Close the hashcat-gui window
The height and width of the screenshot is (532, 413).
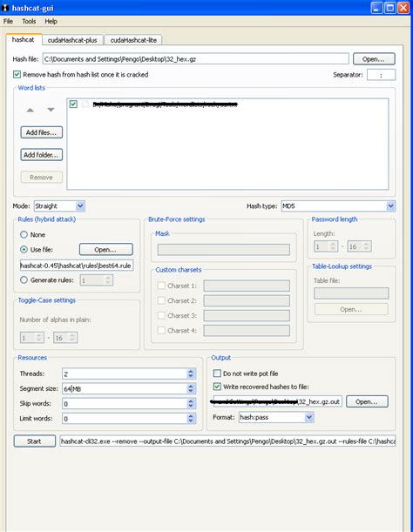tap(403, 8)
